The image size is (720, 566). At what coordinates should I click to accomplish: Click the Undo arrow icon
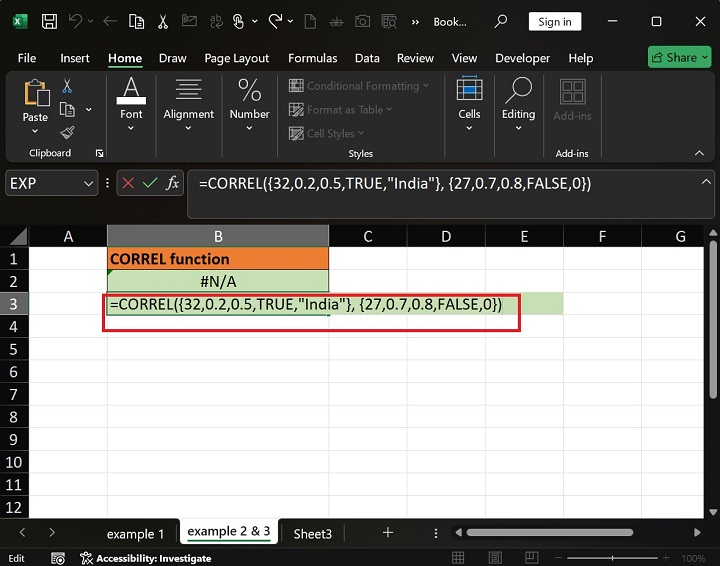click(x=75, y=21)
